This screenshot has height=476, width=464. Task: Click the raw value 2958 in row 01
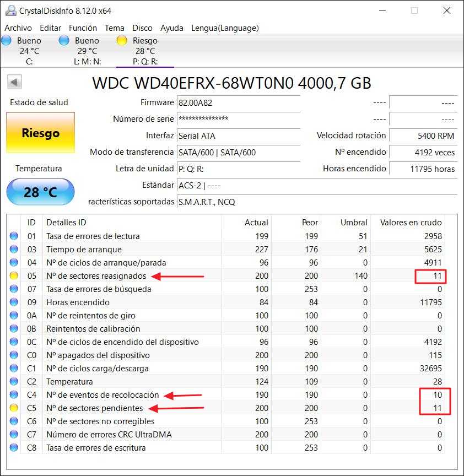pos(433,236)
